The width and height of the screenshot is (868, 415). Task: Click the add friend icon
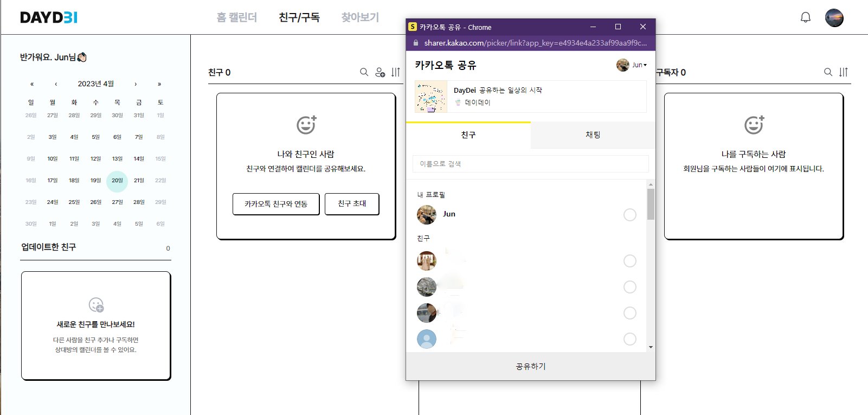(x=380, y=72)
